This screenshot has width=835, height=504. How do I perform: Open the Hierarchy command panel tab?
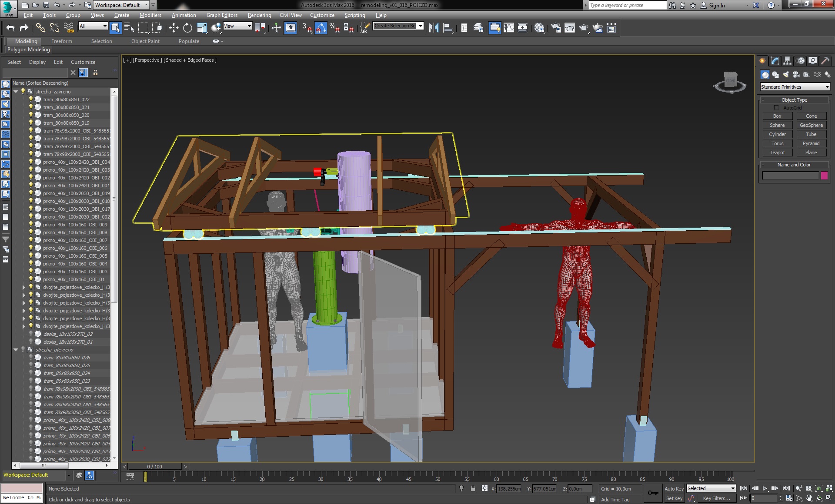(787, 61)
